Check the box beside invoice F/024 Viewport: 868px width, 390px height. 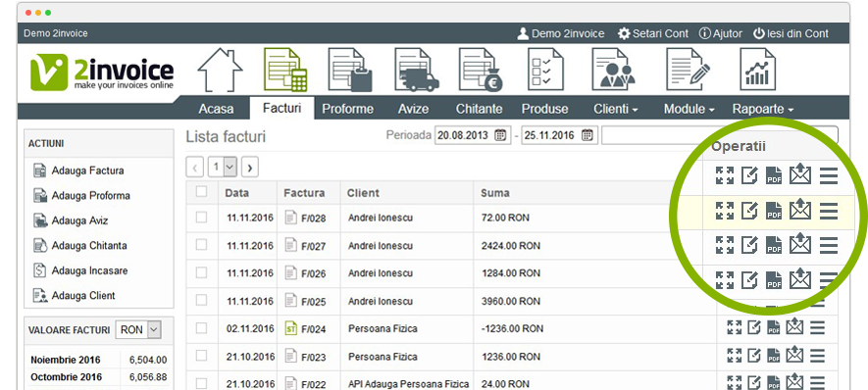(201, 328)
